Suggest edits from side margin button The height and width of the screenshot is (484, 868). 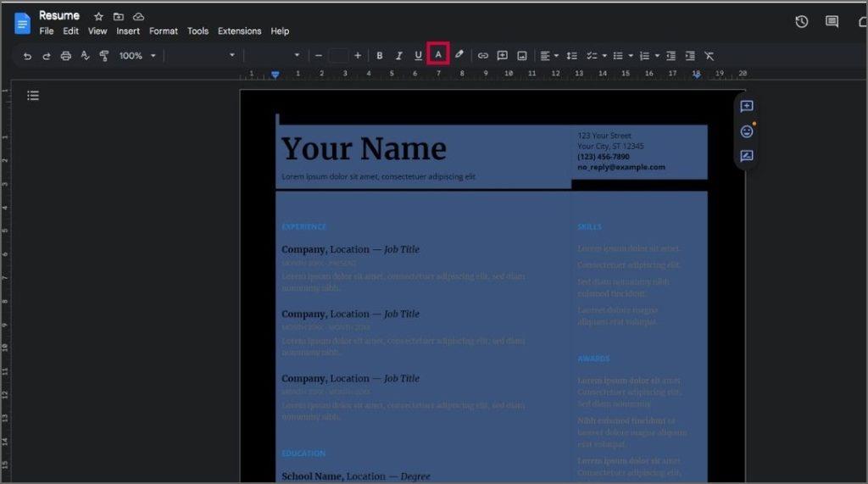tap(746, 156)
